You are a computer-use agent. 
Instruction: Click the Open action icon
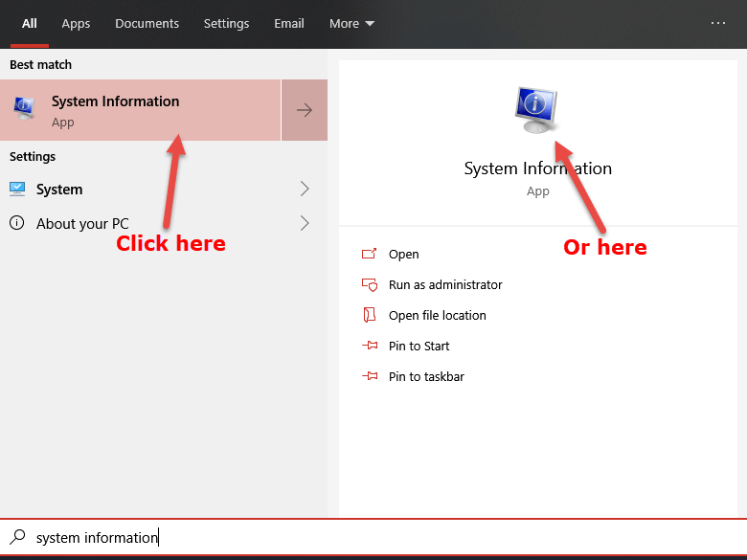tap(370, 254)
